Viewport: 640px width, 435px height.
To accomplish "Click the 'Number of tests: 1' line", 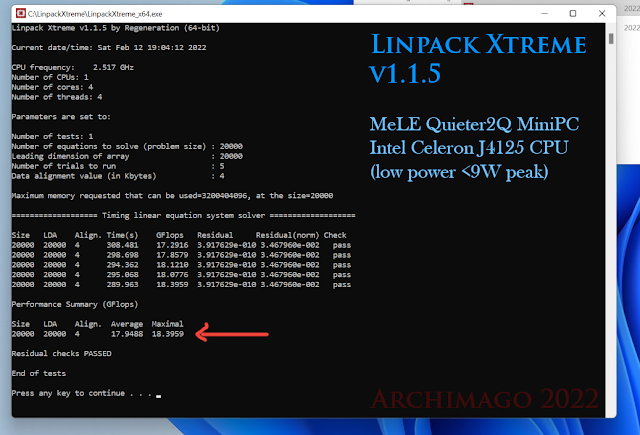I will coord(52,136).
